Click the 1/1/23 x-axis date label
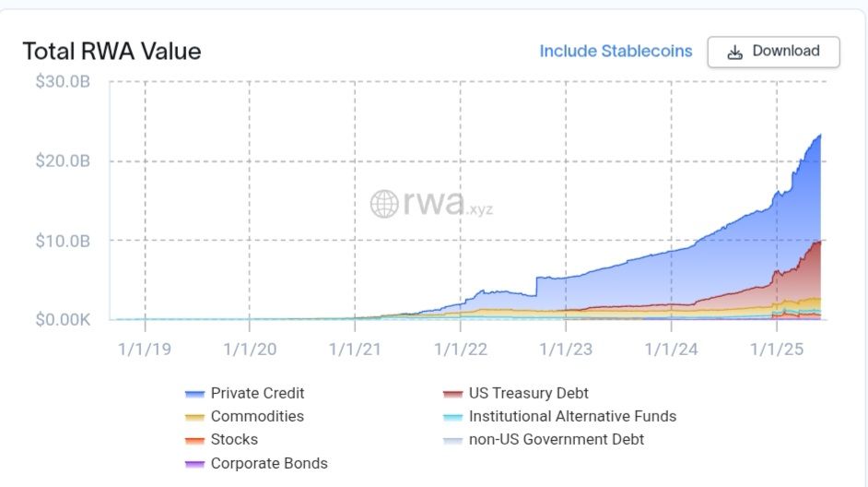The height and width of the screenshot is (487, 868). [565, 349]
